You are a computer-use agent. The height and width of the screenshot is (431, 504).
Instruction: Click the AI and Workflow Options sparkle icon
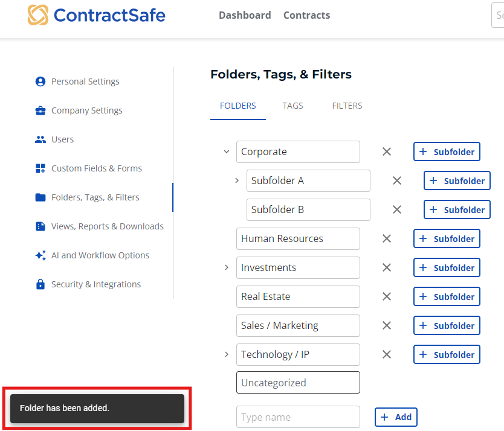[x=39, y=255]
